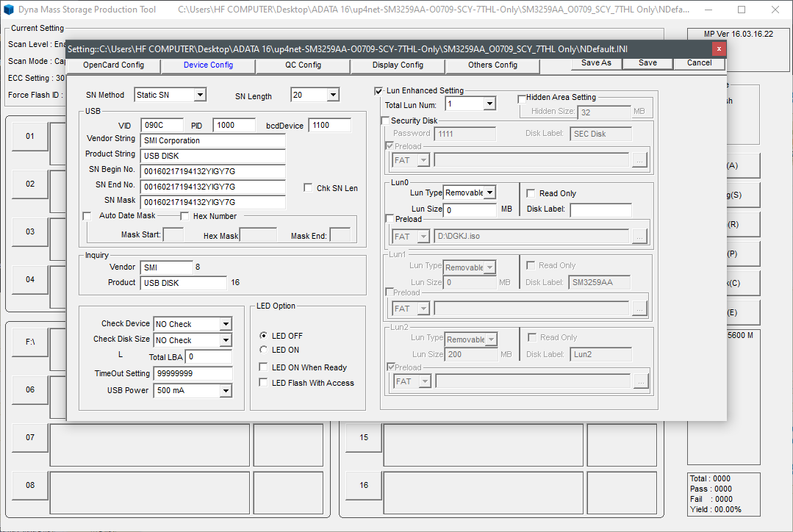The width and height of the screenshot is (793, 532).
Task: Enable the Hidden Area Setting checkbox
Action: point(522,98)
